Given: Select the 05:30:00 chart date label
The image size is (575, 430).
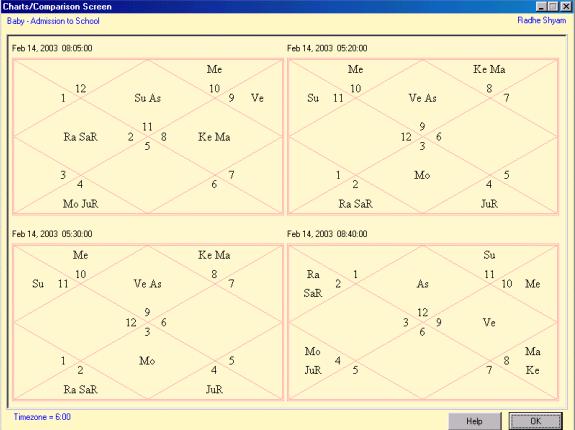Looking at the screenshot, I should (52, 234).
